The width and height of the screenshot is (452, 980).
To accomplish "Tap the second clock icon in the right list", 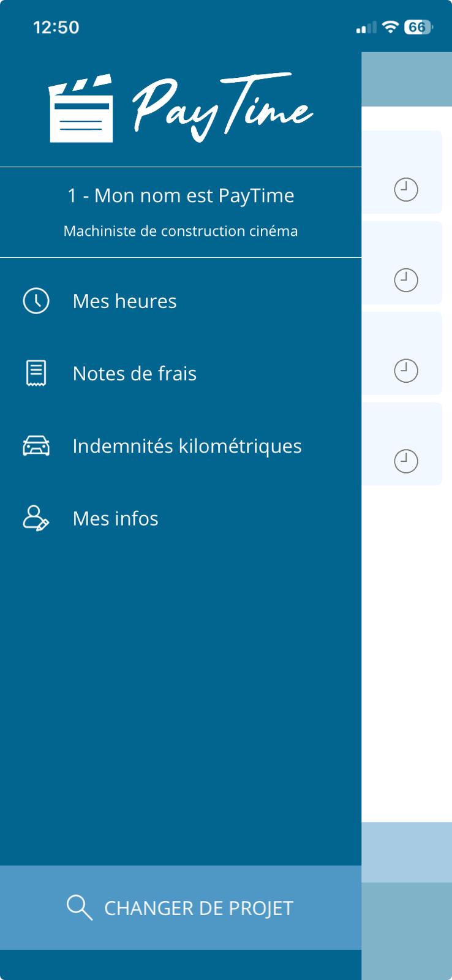I will [405, 281].
